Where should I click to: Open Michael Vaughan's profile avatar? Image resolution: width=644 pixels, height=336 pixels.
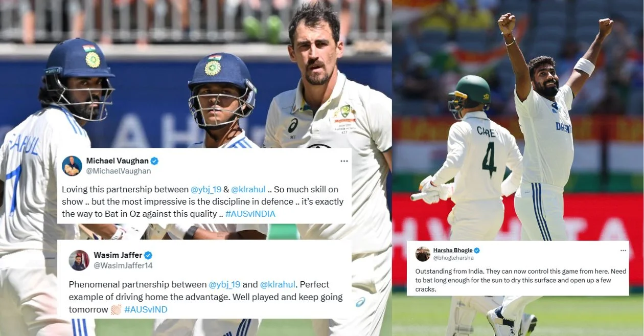[x=72, y=166]
